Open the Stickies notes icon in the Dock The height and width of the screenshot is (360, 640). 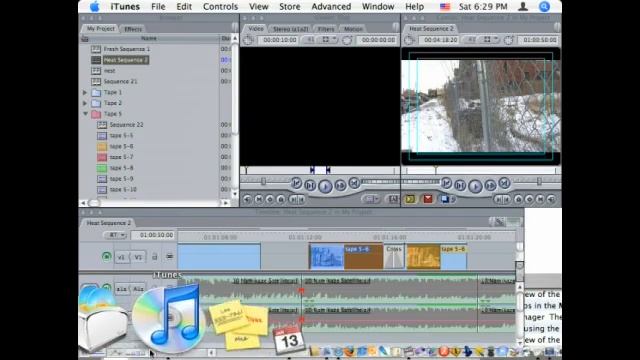pyautogui.click(x=238, y=325)
